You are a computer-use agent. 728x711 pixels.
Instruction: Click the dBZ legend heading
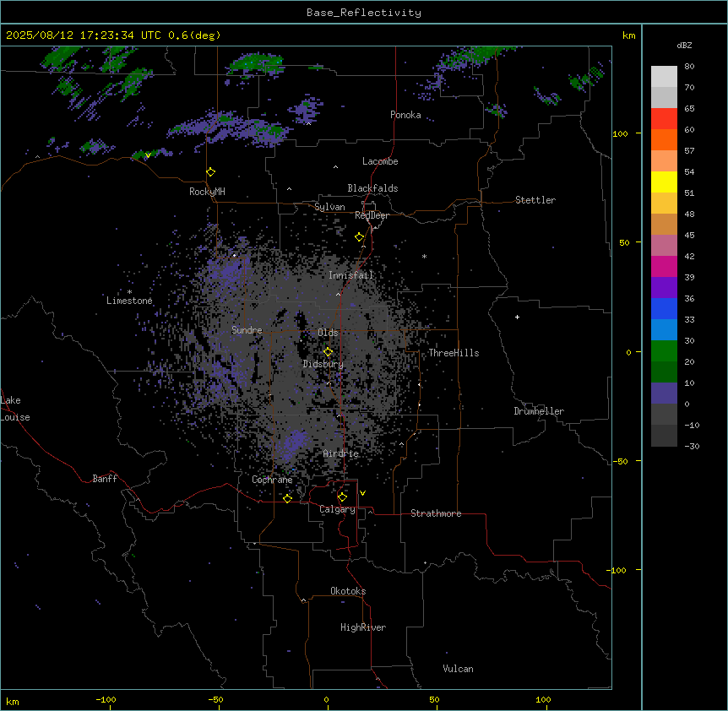[x=684, y=46]
